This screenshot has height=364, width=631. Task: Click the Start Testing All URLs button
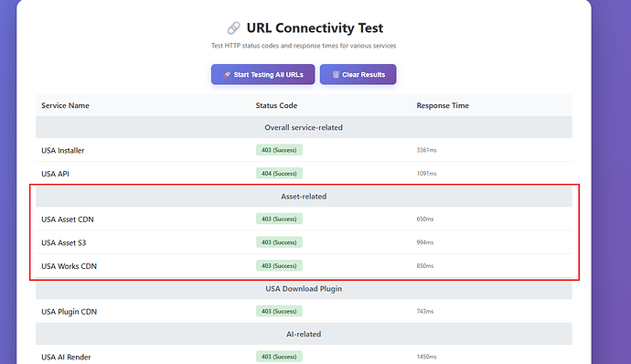262,74
